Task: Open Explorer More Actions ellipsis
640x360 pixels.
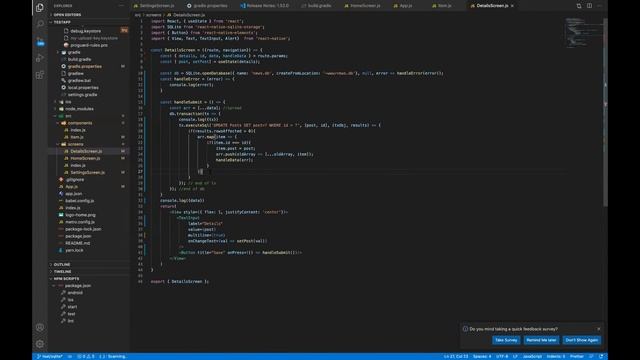Action: point(121,6)
